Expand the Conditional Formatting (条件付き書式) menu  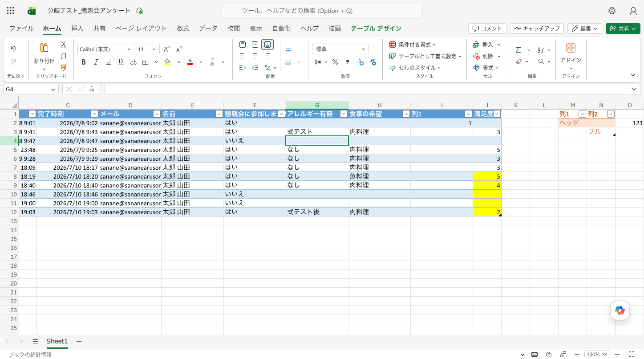point(413,45)
